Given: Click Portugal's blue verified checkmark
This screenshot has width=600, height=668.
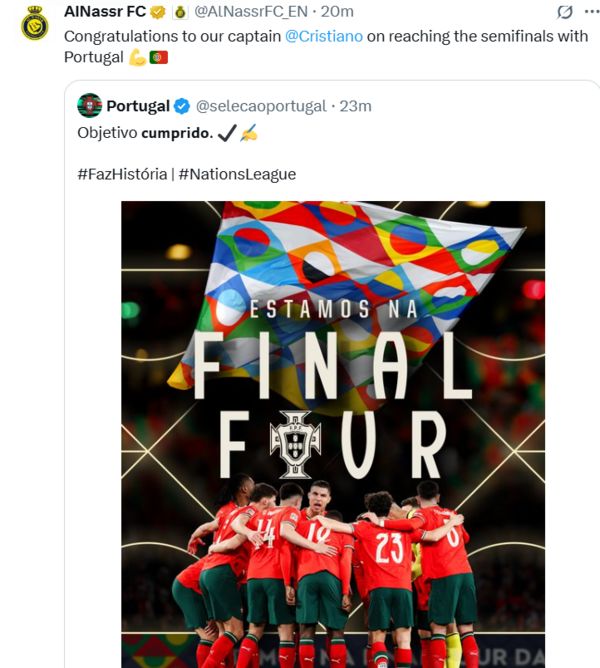Looking at the screenshot, I should coord(182,106).
